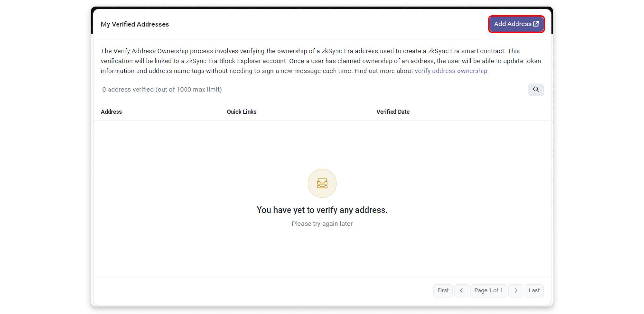Click the 'Please try again later' text

click(322, 224)
